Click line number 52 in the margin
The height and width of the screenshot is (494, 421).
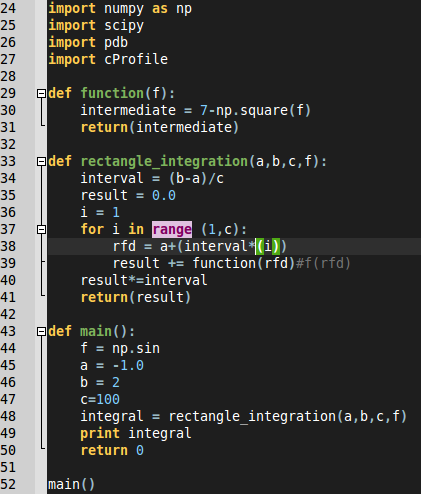[8, 484]
